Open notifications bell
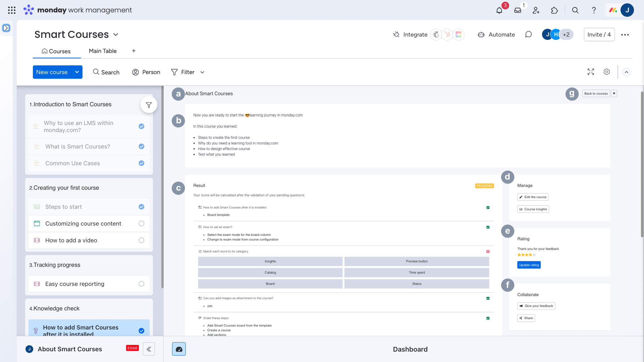This screenshot has width=644, height=362. pos(499,10)
